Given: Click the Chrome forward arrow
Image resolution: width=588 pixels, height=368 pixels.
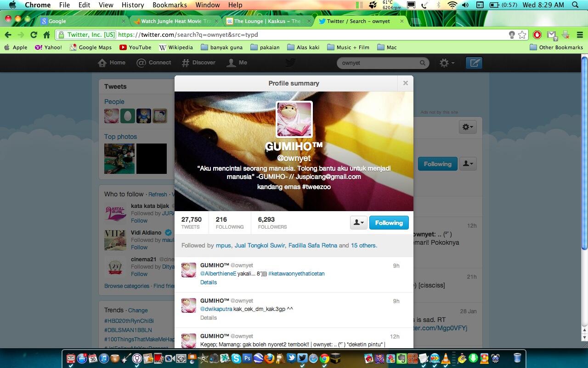Looking at the screenshot, I should click(21, 34).
